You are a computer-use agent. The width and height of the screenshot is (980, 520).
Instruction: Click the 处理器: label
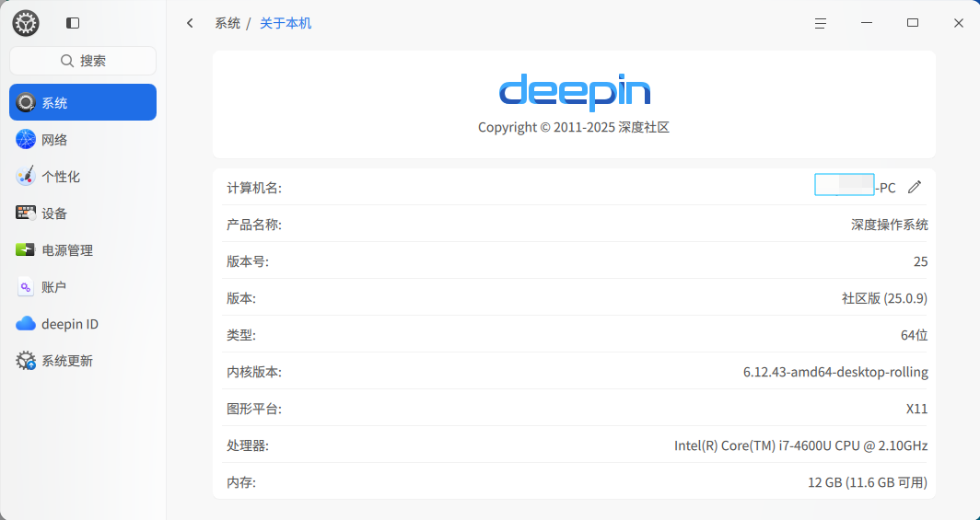point(248,445)
